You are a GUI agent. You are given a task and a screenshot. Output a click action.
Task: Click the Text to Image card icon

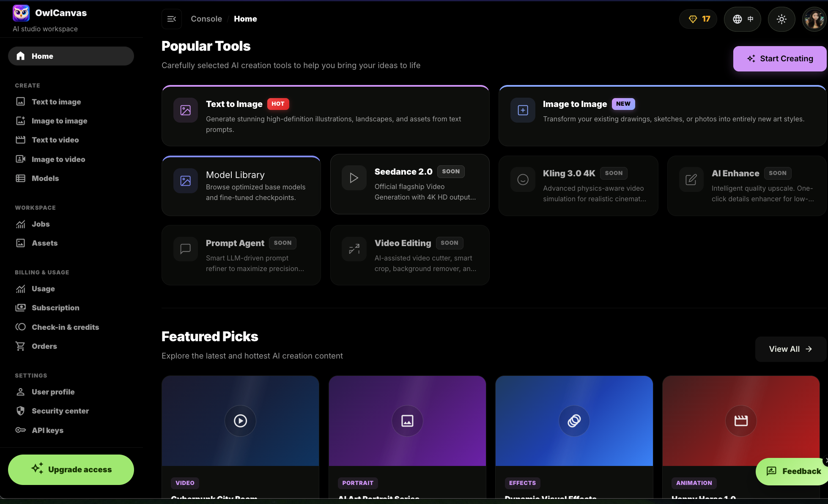[x=186, y=110]
